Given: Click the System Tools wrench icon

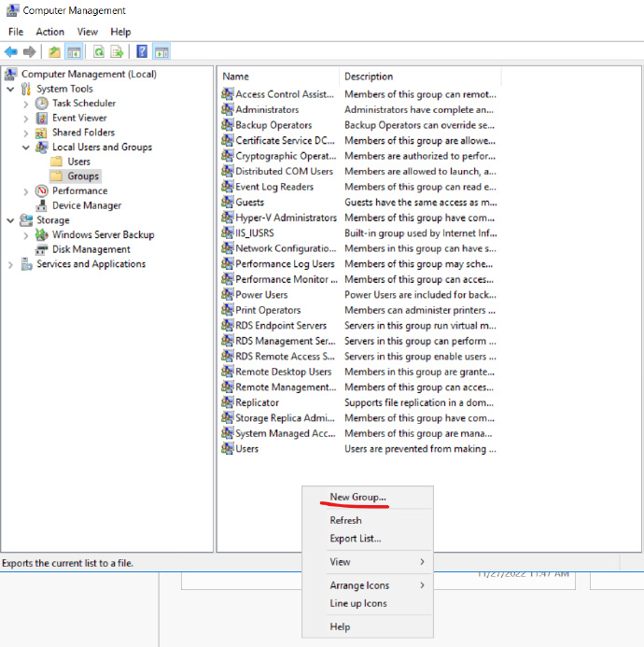Looking at the screenshot, I should pos(26,89).
